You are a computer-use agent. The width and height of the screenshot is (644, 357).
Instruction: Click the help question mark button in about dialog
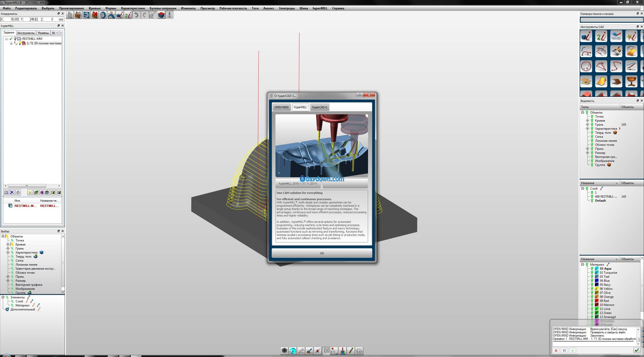pyautogui.click(x=359, y=95)
